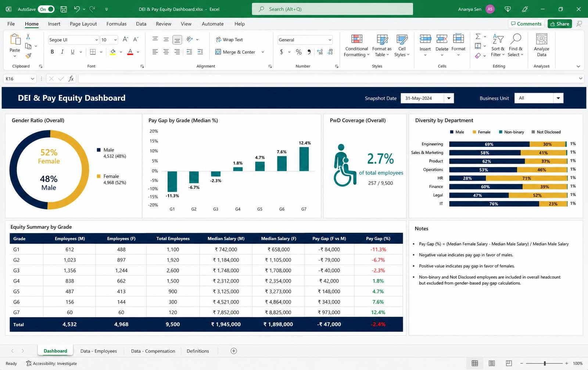Click the Increase Indent icon

(x=200, y=52)
